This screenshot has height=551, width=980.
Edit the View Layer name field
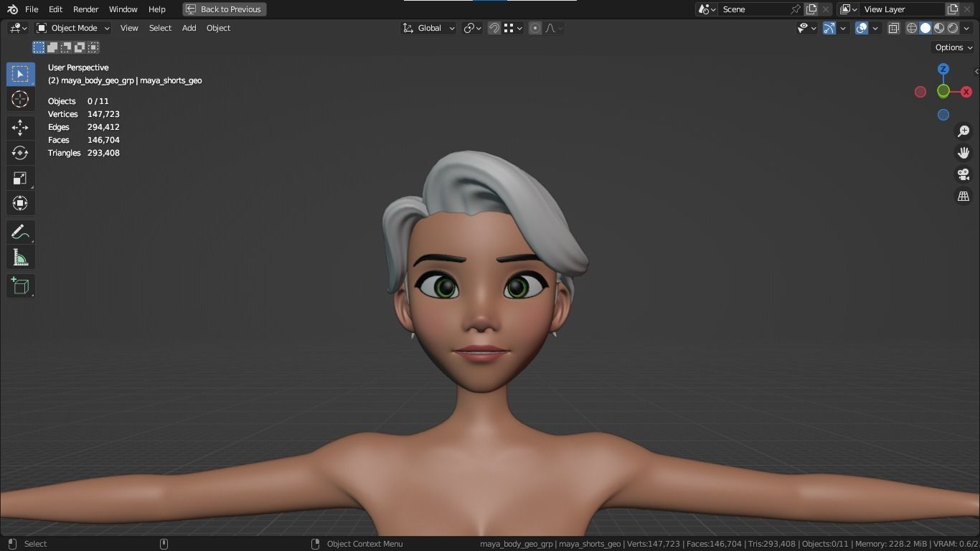(903, 9)
